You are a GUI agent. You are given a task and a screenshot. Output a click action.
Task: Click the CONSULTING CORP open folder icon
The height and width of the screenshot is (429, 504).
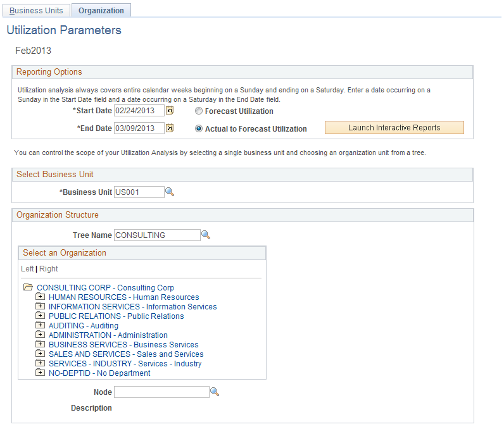tap(28, 287)
